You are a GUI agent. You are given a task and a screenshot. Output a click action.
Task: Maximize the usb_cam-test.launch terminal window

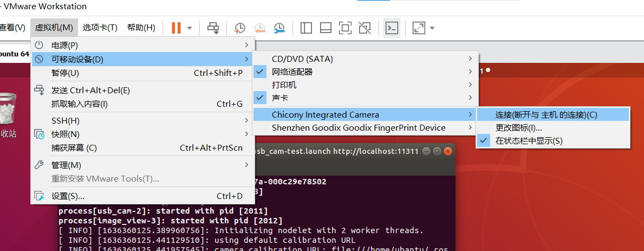tap(437, 151)
